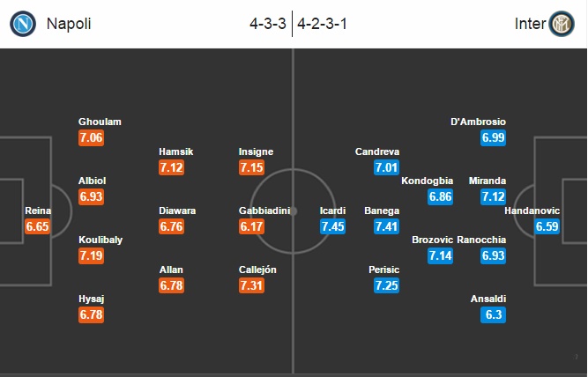This screenshot has height=377, width=588.
Task: Select Koulibaly's 7.19 rating badge
Action: [91, 256]
